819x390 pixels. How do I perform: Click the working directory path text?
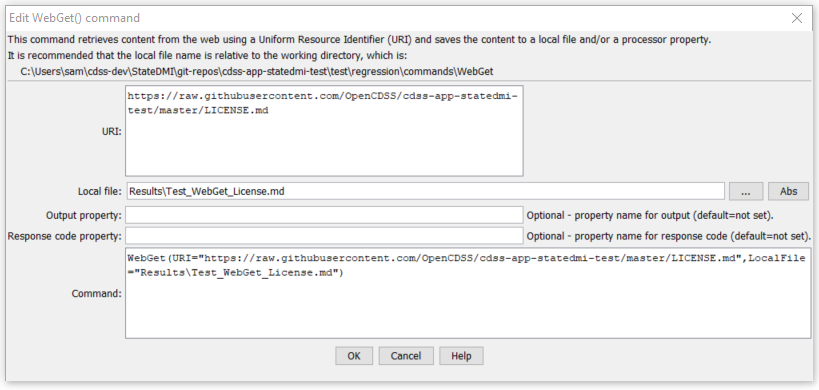[x=257, y=72]
